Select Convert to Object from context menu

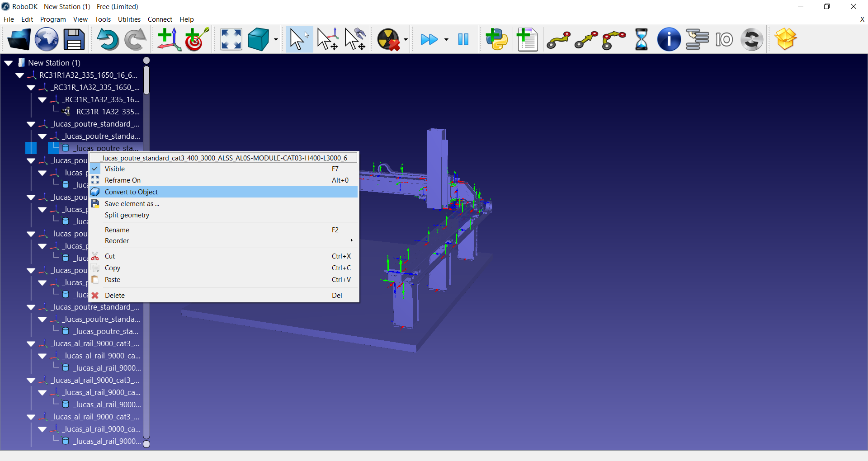pos(131,192)
